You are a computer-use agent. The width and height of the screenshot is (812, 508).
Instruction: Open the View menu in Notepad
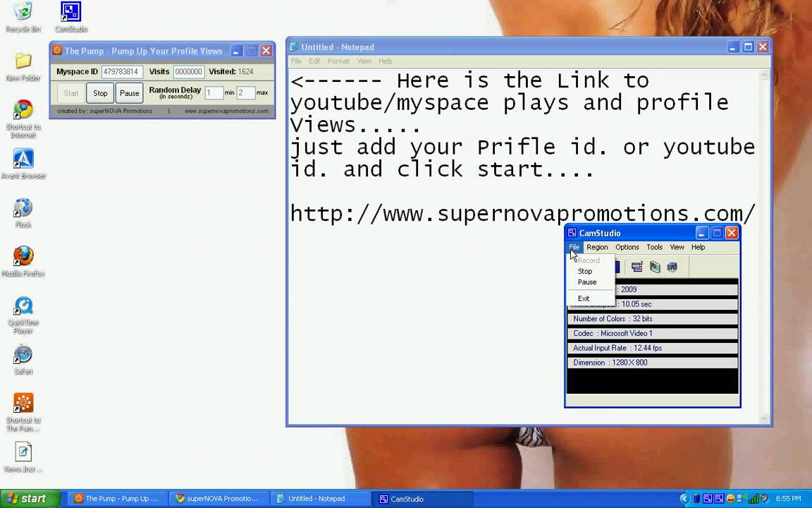[364, 61]
